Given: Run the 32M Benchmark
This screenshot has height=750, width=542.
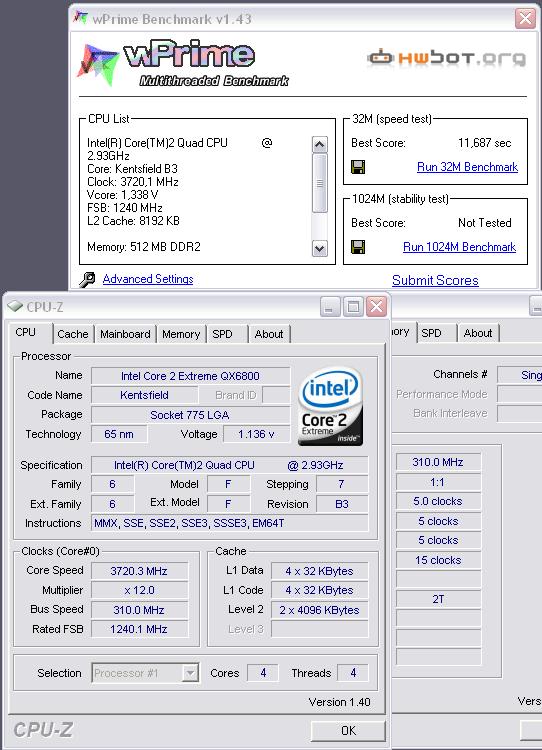Looking at the screenshot, I should [467, 167].
